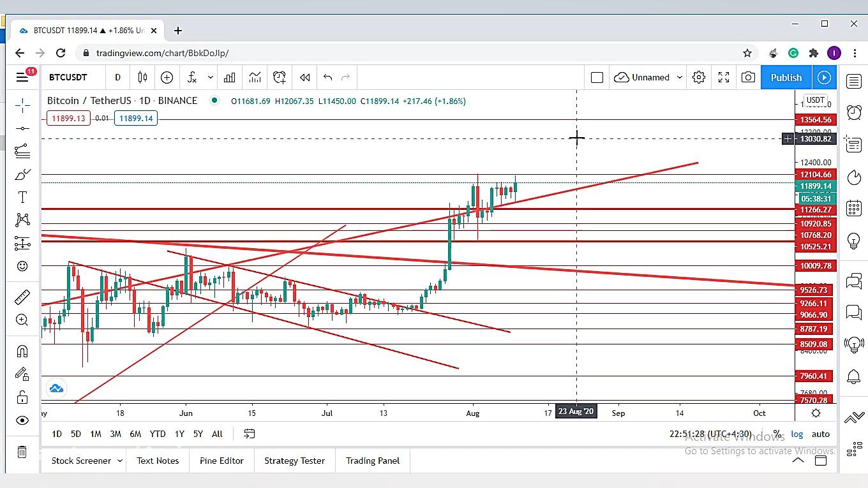The image size is (868, 488).
Task: Undo the last chart action
Action: 327,77
